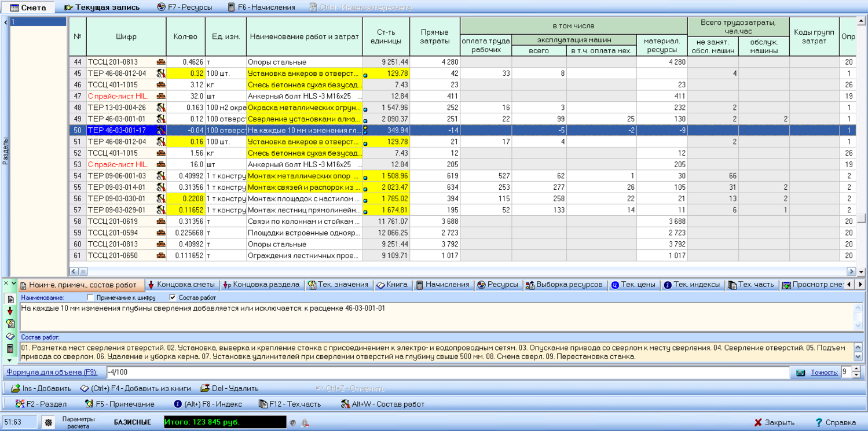Viewport: 868px width, 431px height.
Task: Open the F7 - Ресурсы top tab
Action: tap(184, 8)
